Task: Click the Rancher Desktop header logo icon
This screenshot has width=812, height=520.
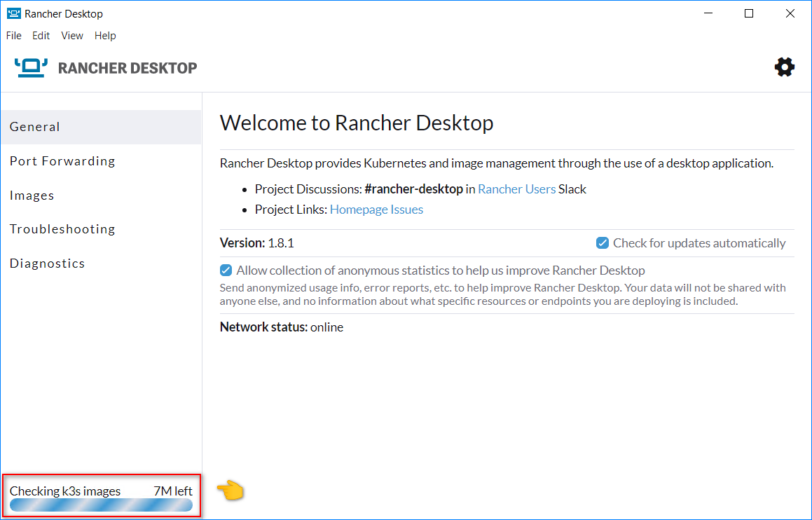Action: [x=31, y=68]
